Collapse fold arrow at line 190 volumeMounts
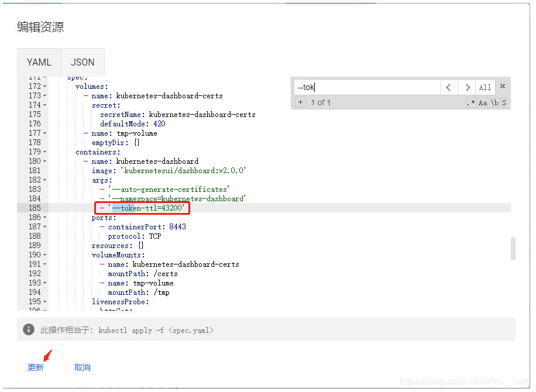Screen dimensions: 536x392 pyautogui.click(x=45, y=255)
